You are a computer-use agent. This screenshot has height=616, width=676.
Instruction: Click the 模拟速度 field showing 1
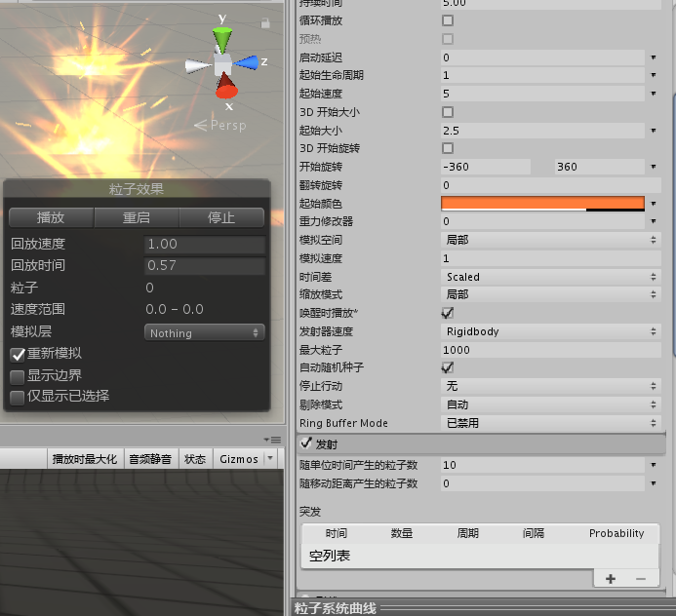click(x=550, y=258)
